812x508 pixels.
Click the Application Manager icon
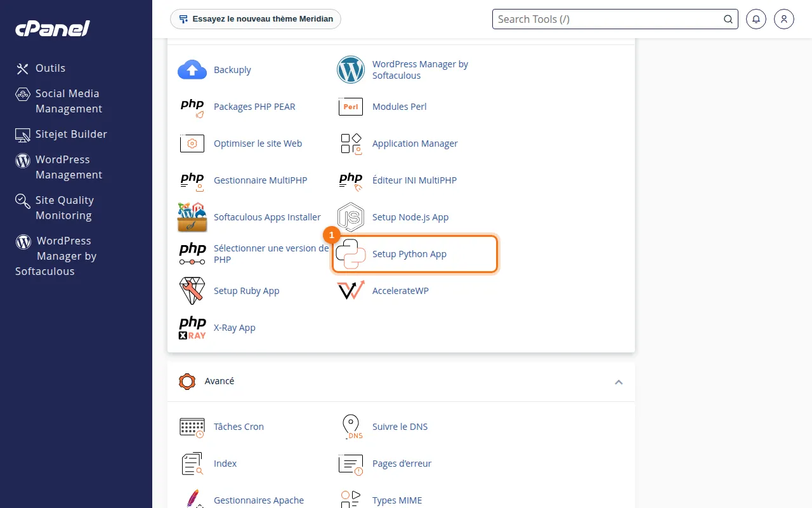[x=351, y=144]
